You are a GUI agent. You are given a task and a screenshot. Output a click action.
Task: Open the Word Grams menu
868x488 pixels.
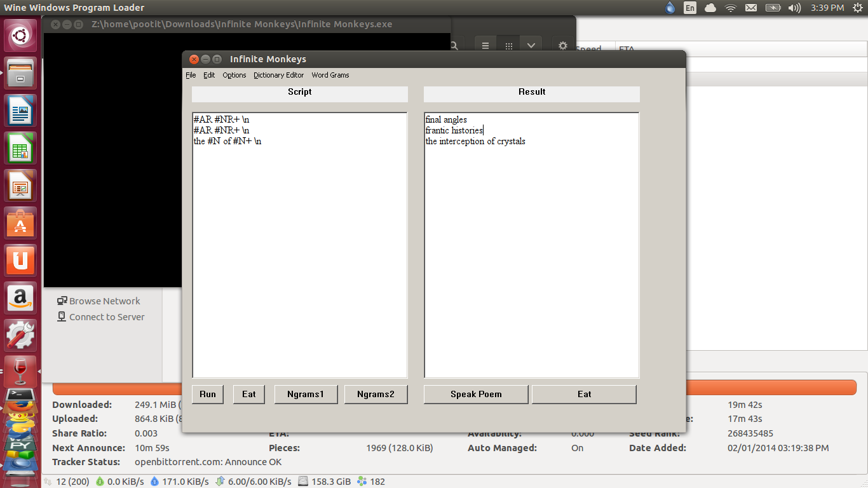coord(330,74)
